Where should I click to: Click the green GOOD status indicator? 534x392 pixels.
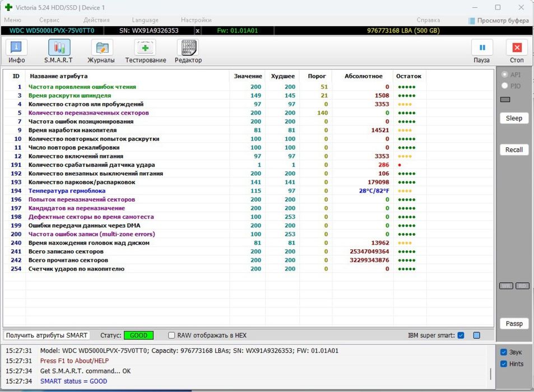tap(138, 335)
